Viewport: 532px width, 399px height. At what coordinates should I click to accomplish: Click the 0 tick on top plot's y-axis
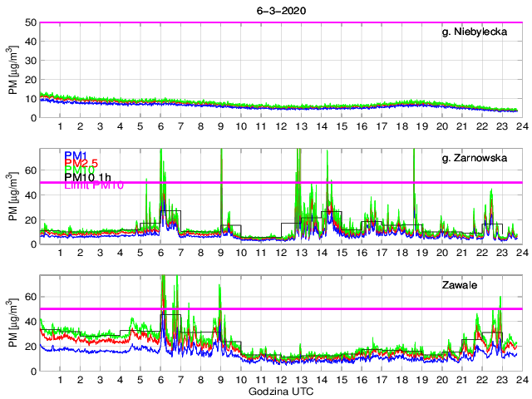32,118
